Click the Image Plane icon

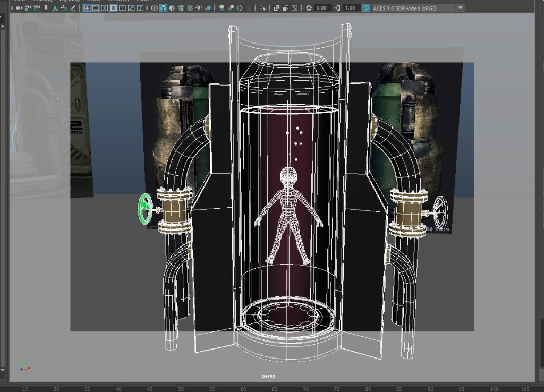(55, 8)
